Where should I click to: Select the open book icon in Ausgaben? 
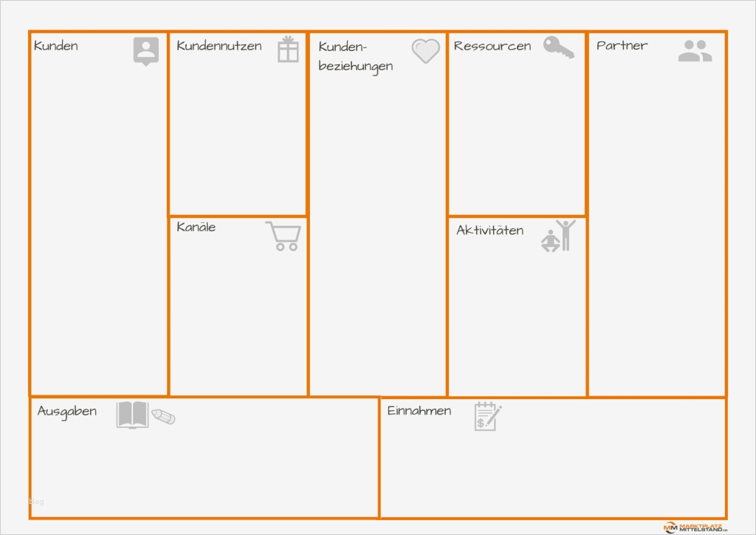[131, 415]
